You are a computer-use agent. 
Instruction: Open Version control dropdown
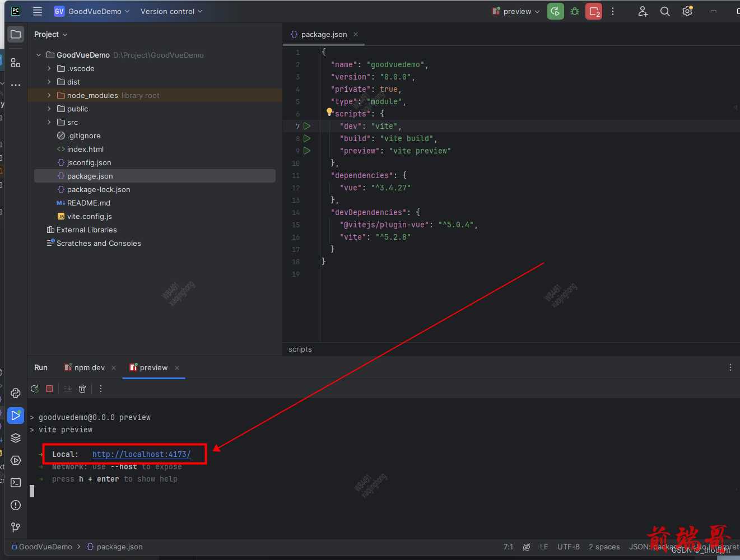coord(171,11)
